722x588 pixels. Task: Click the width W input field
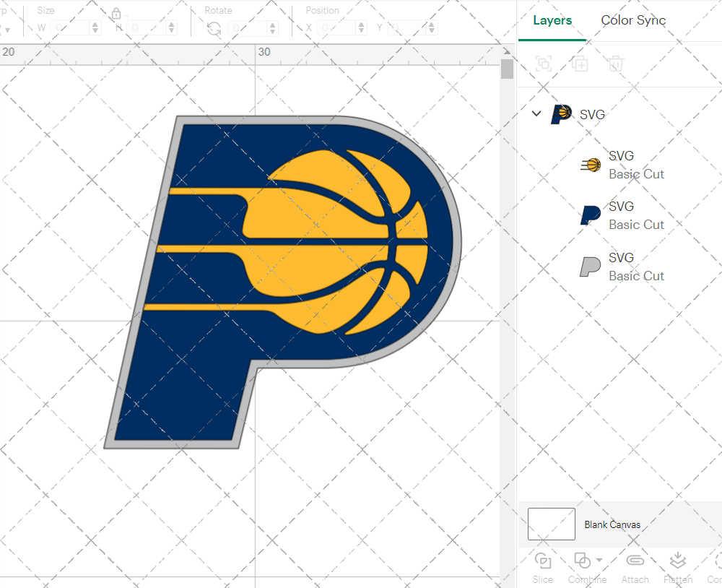(x=70, y=27)
